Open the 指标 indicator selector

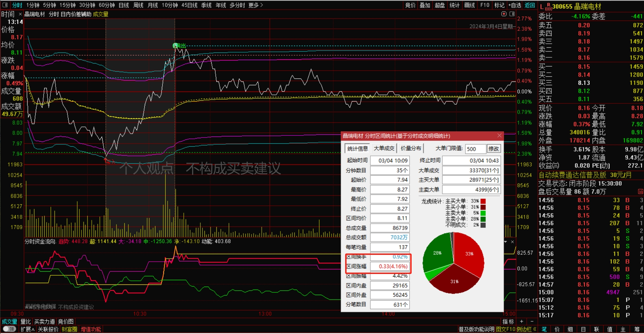click(x=508, y=321)
